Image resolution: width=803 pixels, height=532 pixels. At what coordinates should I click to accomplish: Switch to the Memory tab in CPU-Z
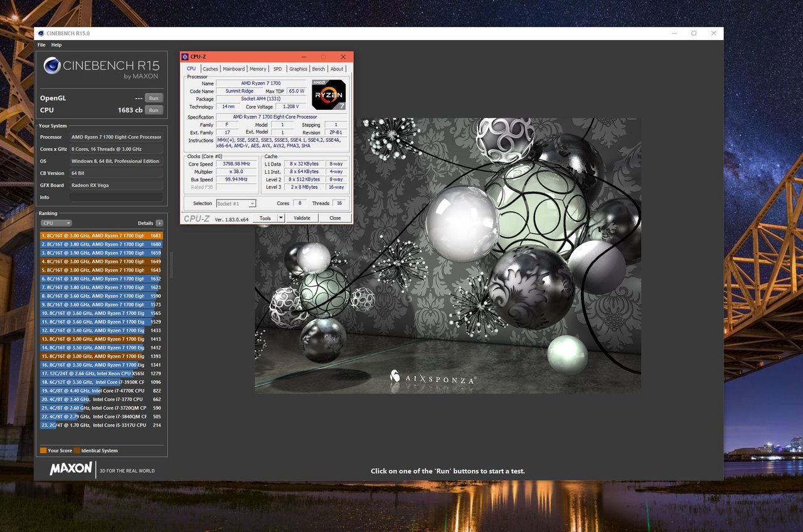coord(258,69)
